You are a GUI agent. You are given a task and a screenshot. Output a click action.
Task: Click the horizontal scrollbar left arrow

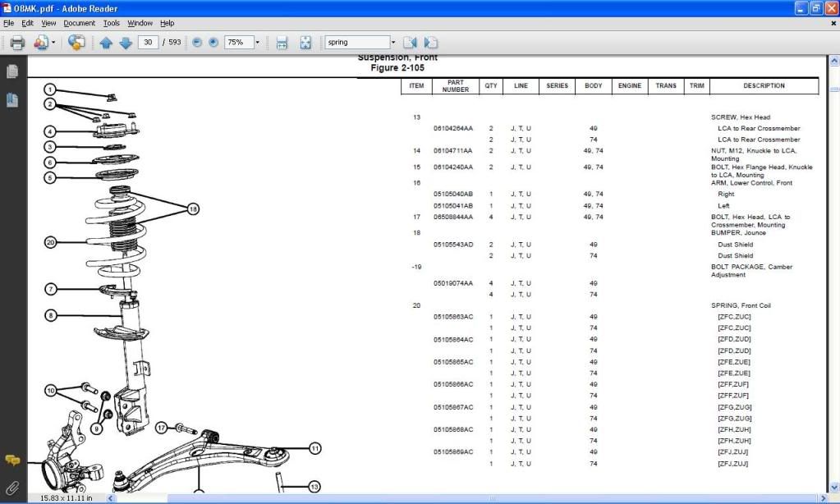point(112,497)
